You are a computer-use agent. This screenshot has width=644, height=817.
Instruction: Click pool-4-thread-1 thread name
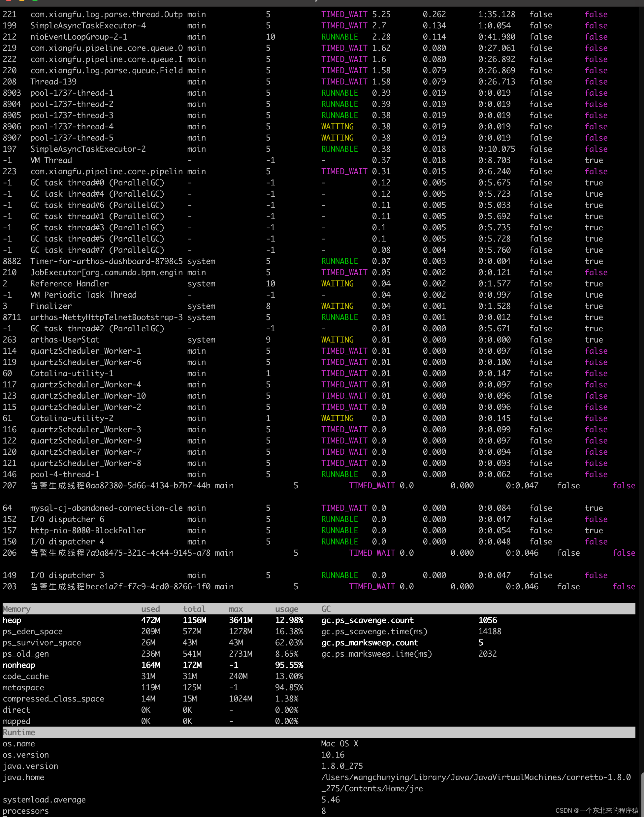pos(65,474)
